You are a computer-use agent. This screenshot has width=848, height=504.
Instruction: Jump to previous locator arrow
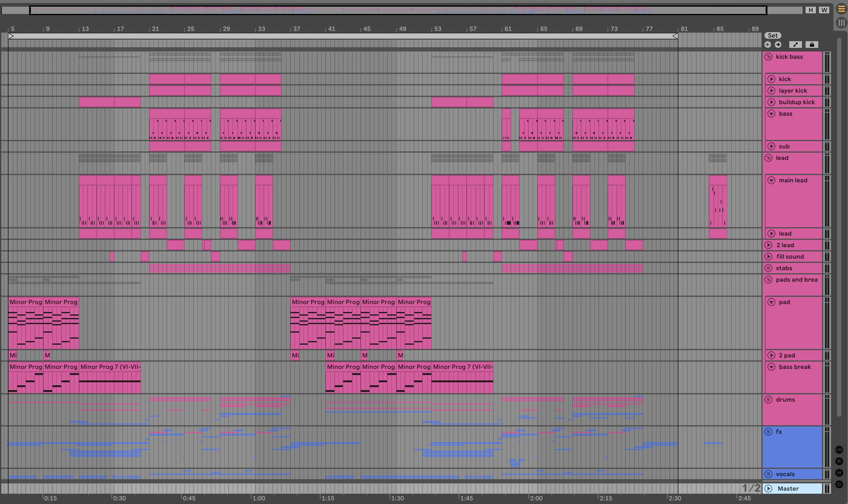pos(767,45)
